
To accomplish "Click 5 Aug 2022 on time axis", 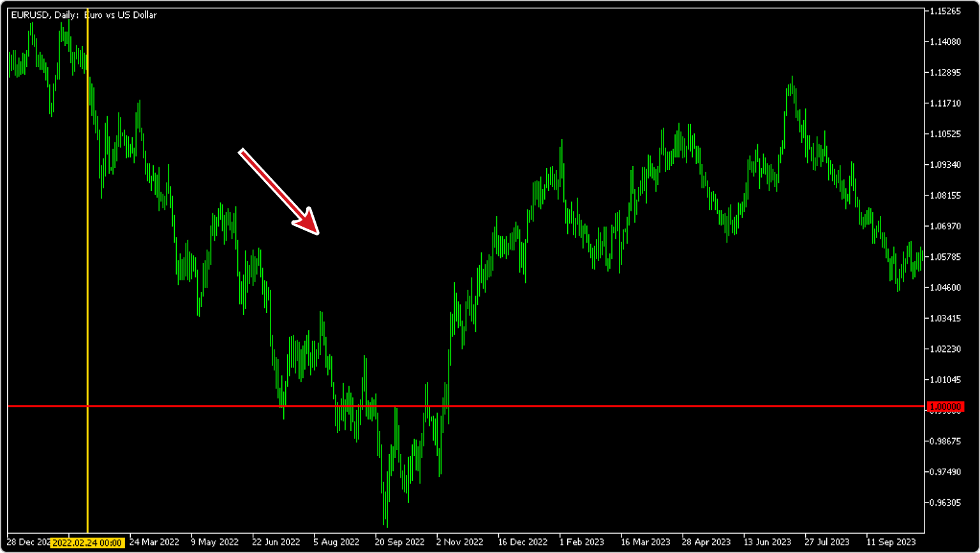I will (x=336, y=542).
